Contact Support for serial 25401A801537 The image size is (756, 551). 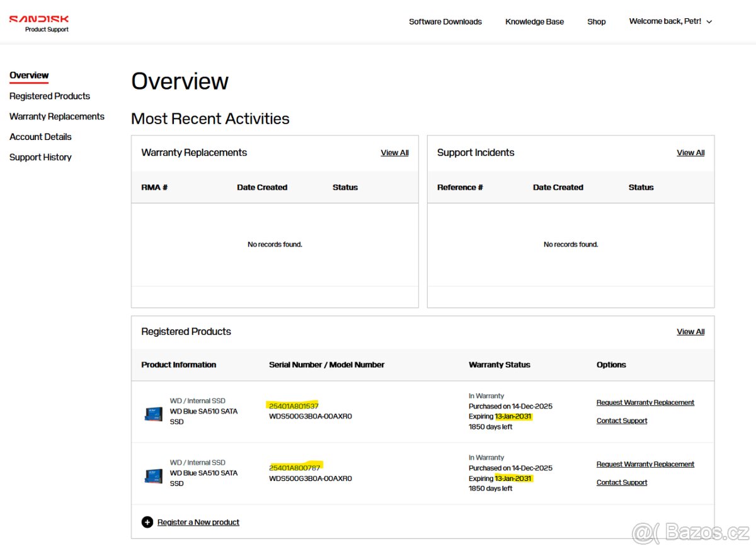coord(622,420)
